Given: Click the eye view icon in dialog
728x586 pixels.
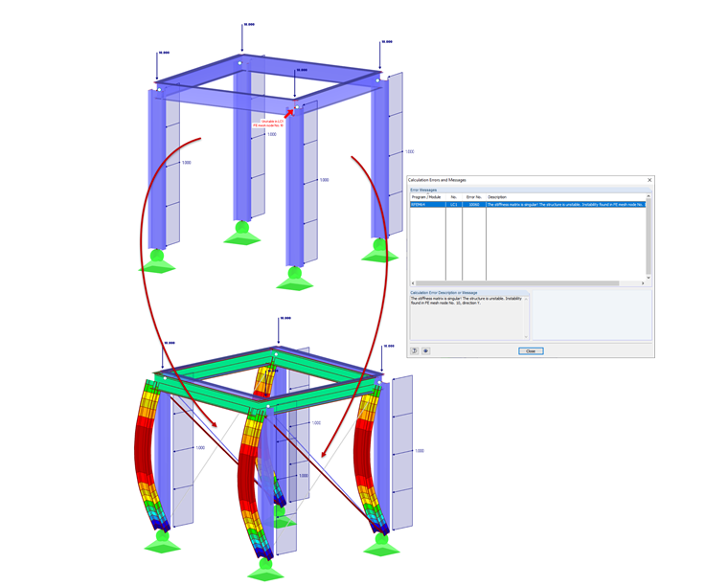Looking at the screenshot, I should pos(425,351).
